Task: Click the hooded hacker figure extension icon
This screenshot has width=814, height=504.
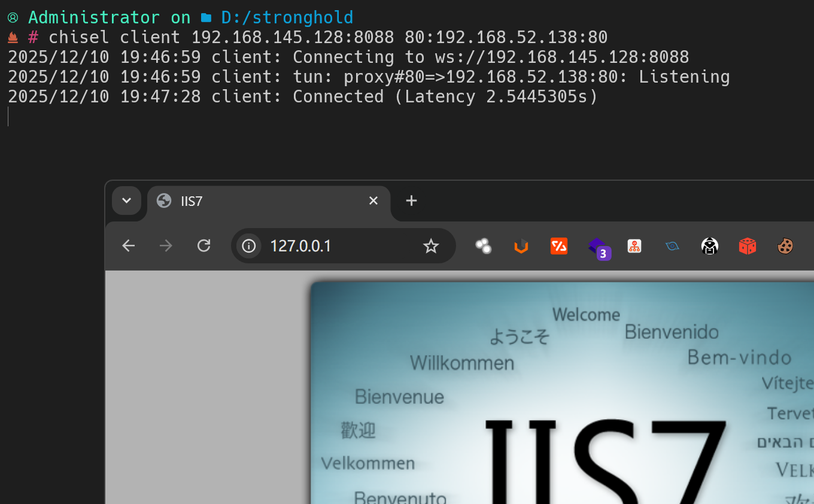Action: click(710, 246)
